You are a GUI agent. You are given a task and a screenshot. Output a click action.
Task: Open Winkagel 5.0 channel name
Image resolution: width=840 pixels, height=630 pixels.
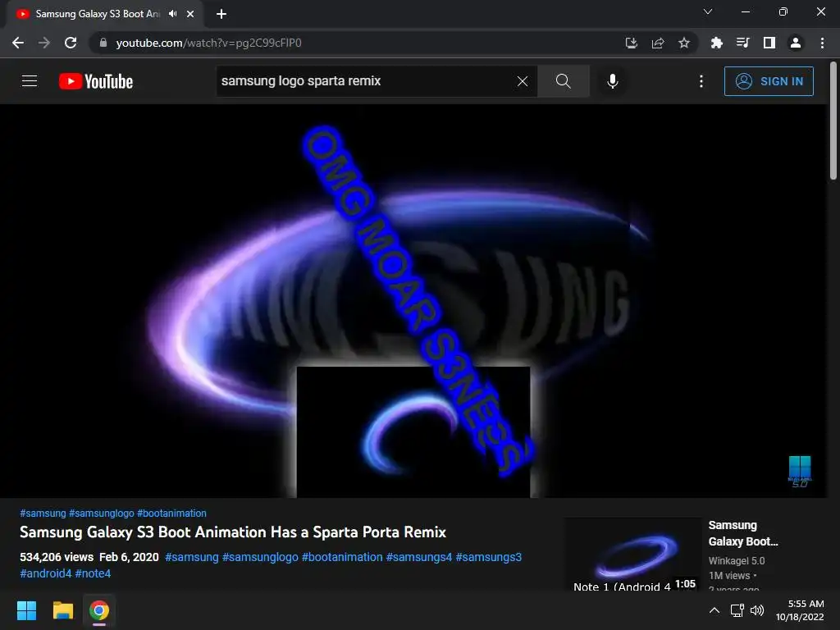click(737, 560)
